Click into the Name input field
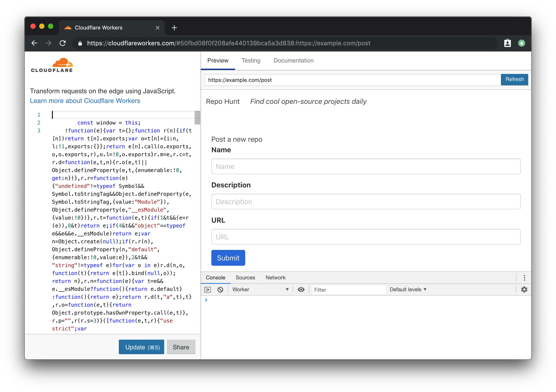The image size is (556, 392). [x=366, y=167]
